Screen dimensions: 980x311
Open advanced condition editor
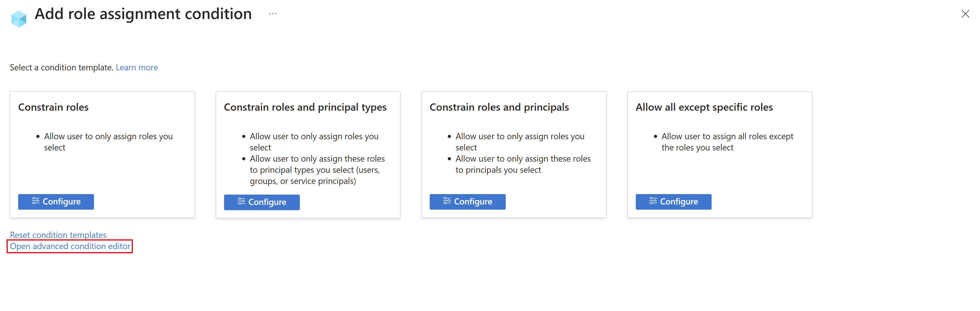point(70,246)
